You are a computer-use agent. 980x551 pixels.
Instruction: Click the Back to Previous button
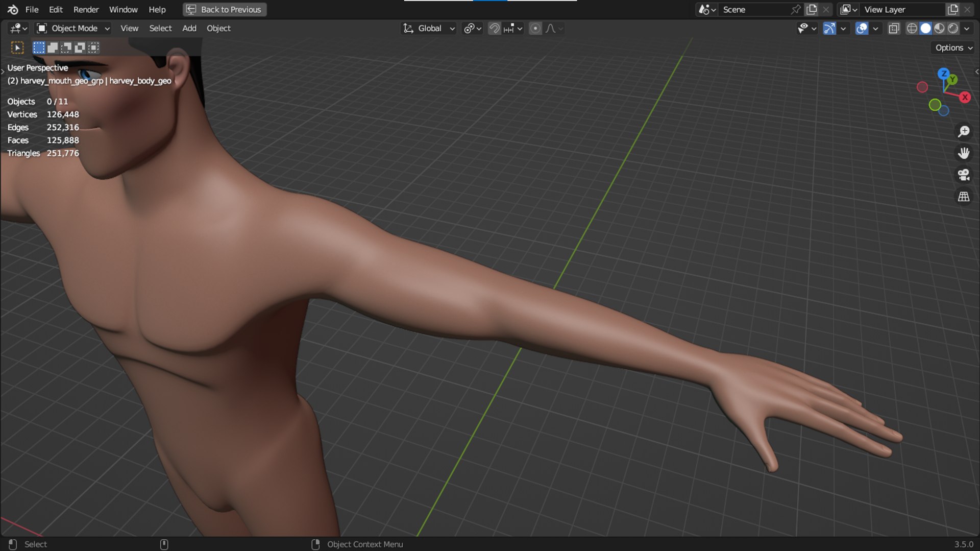point(225,9)
